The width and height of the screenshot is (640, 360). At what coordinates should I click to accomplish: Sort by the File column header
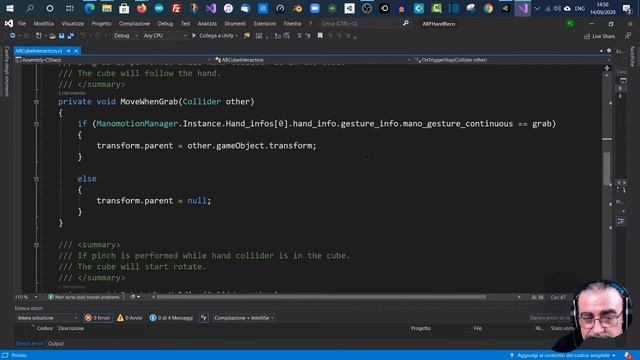point(478,328)
